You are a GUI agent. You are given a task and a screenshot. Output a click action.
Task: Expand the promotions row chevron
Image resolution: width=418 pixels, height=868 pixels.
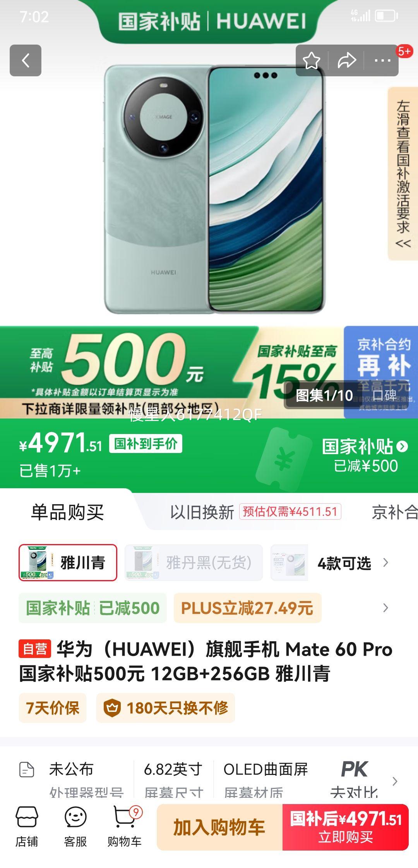click(x=385, y=608)
